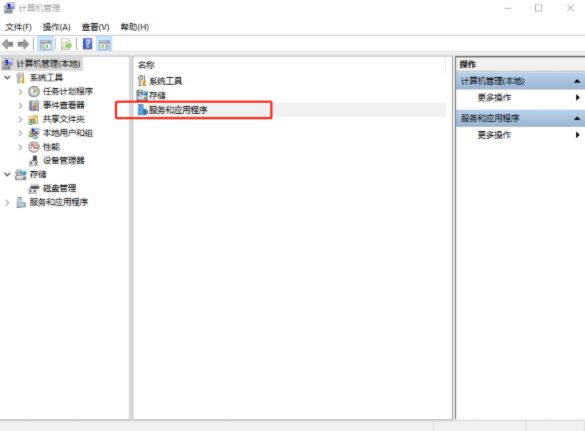Click the Back arrow toolbar icon
This screenshot has width=585, height=431.
point(8,44)
